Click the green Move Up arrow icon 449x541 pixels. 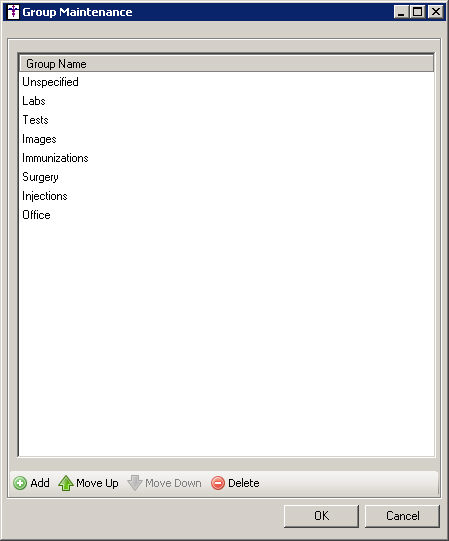(66, 483)
